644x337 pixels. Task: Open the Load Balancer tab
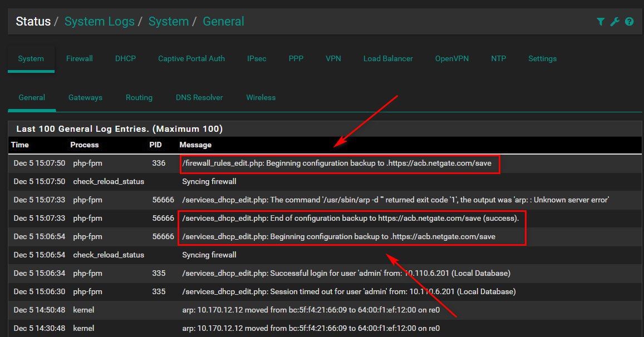(x=388, y=59)
